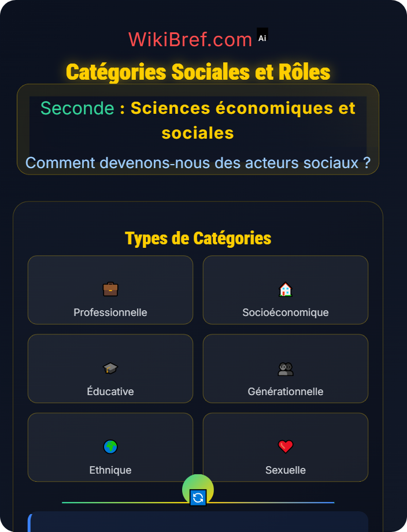Expand the Socioéconomique category
Image resolution: width=407 pixels, height=532 pixels.
coord(285,290)
